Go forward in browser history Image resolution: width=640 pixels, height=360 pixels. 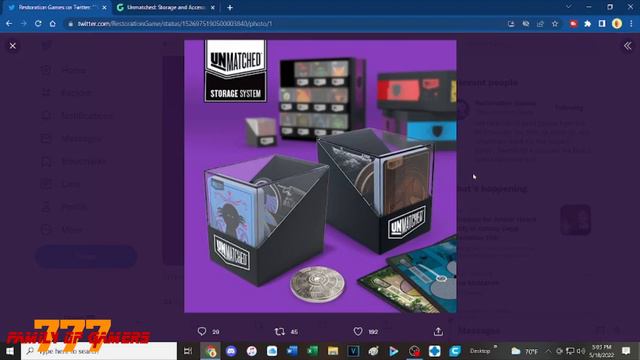pos(24,24)
